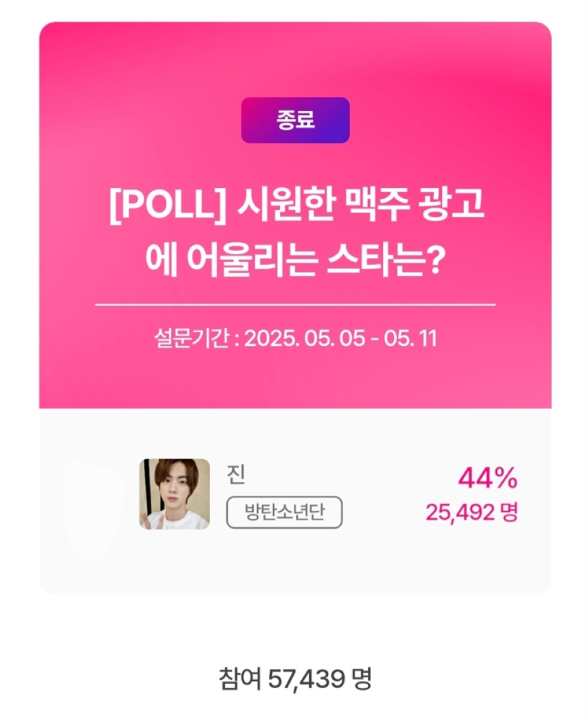588x720 pixels.
Task: Click the 44% vote percentage
Action: 488,478
